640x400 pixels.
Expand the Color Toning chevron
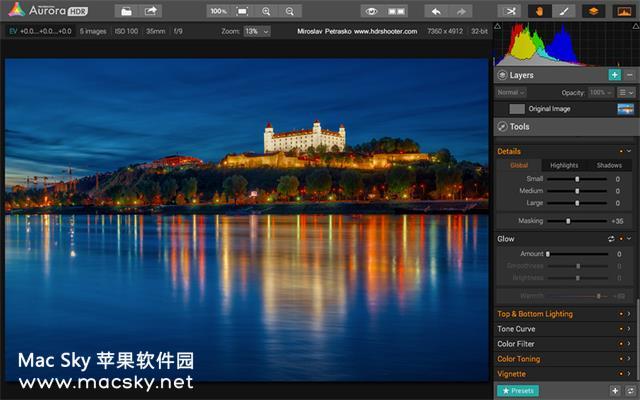click(x=629, y=359)
